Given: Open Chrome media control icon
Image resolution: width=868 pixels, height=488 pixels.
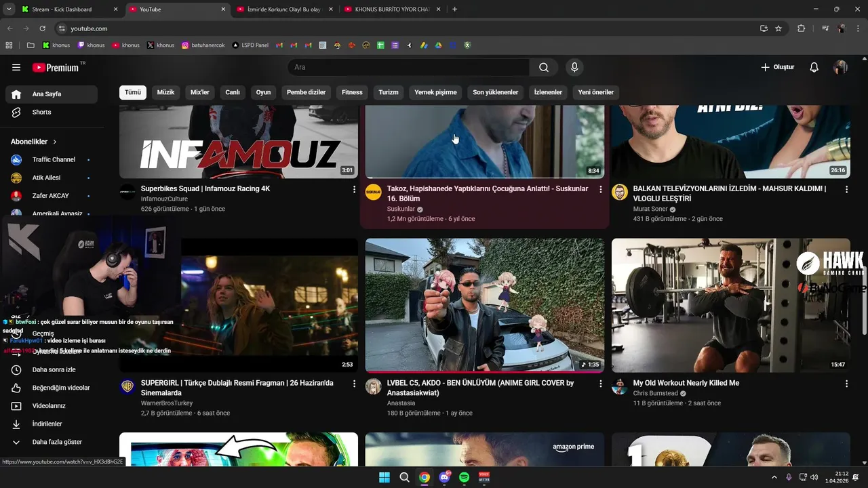Looking at the screenshot, I should coord(825,28).
